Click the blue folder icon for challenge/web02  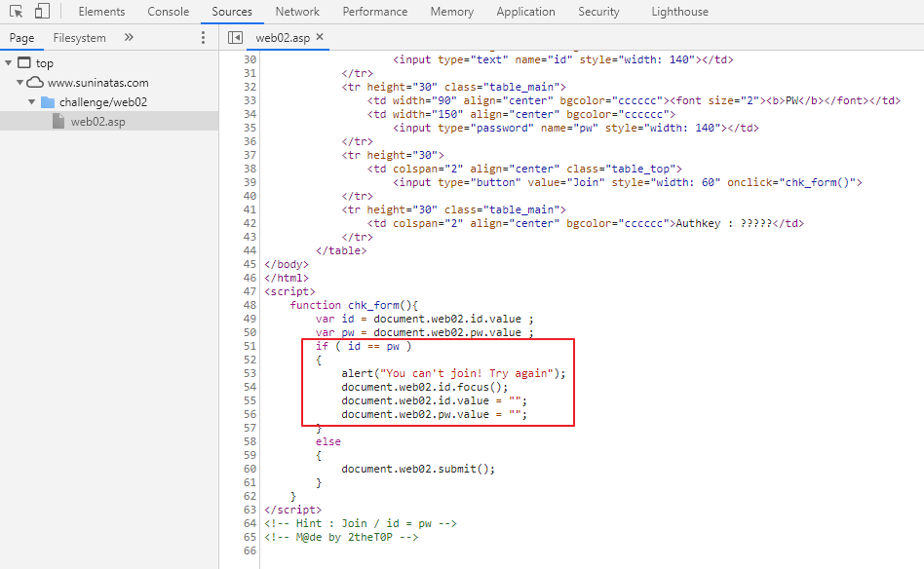[x=48, y=102]
